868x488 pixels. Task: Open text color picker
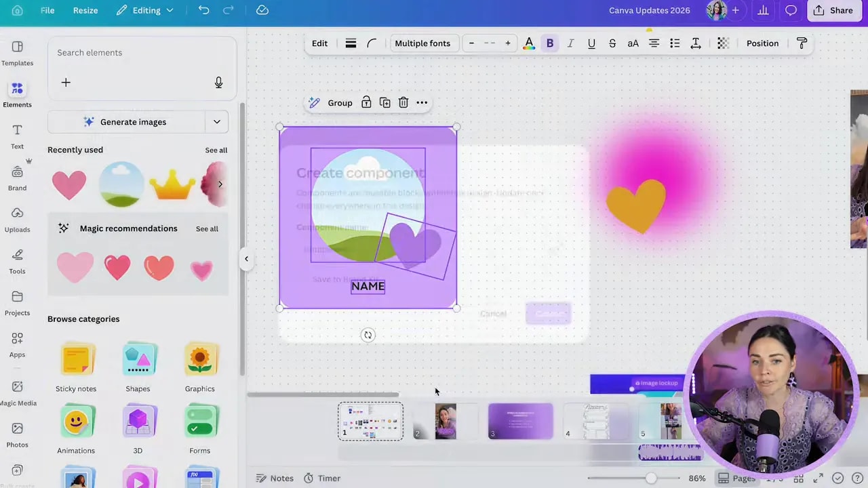tap(529, 43)
